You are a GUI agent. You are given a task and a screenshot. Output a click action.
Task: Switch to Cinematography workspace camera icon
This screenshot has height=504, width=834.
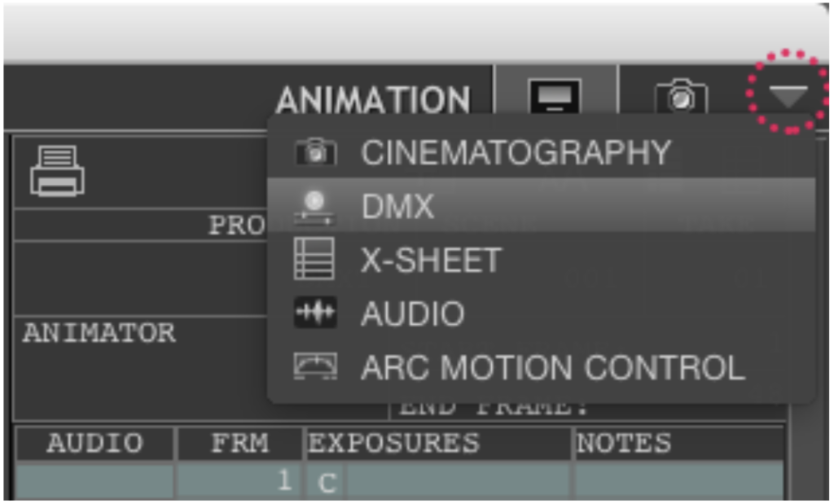pyautogui.click(x=681, y=96)
